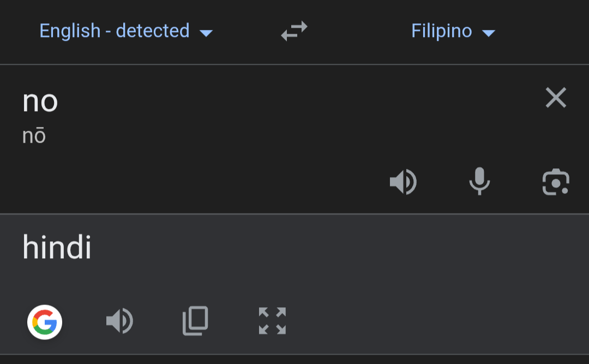The width and height of the screenshot is (589, 364).
Task: Copy the translated text
Action: (195, 321)
